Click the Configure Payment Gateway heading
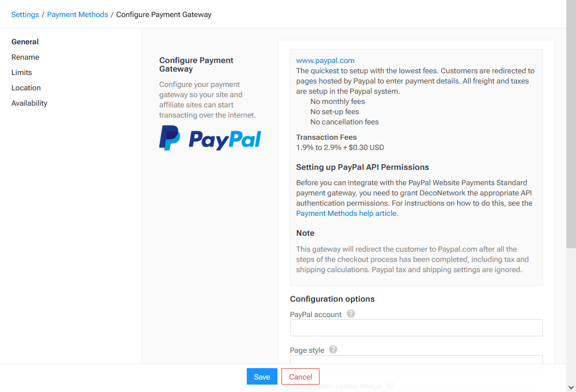The image size is (576, 392). pyautogui.click(x=196, y=64)
